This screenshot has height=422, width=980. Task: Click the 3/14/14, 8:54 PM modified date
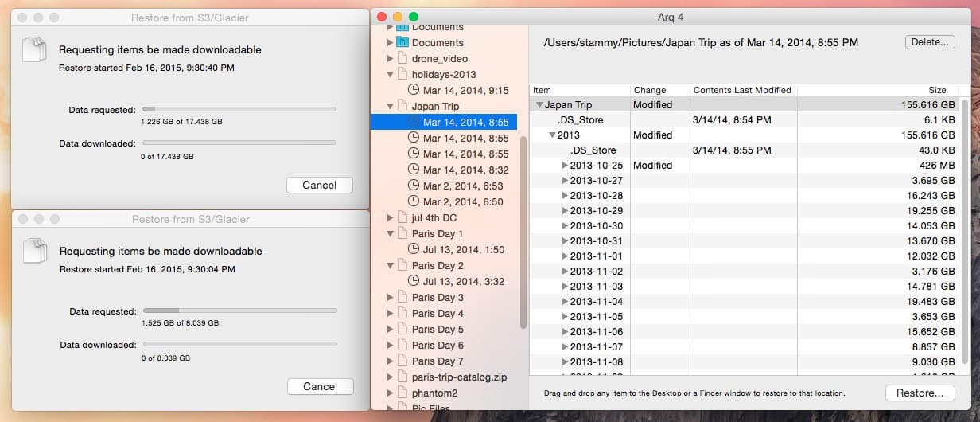pyautogui.click(x=732, y=119)
